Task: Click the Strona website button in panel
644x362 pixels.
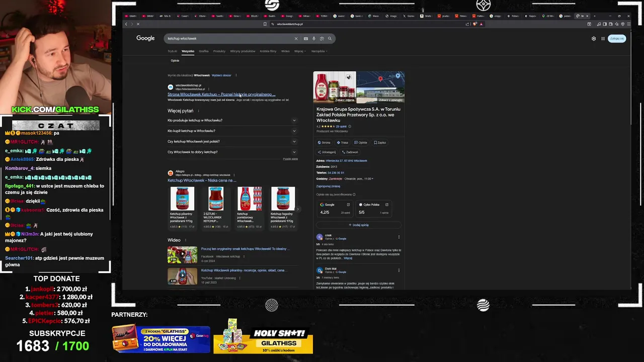Action: click(x=324, y=142)
